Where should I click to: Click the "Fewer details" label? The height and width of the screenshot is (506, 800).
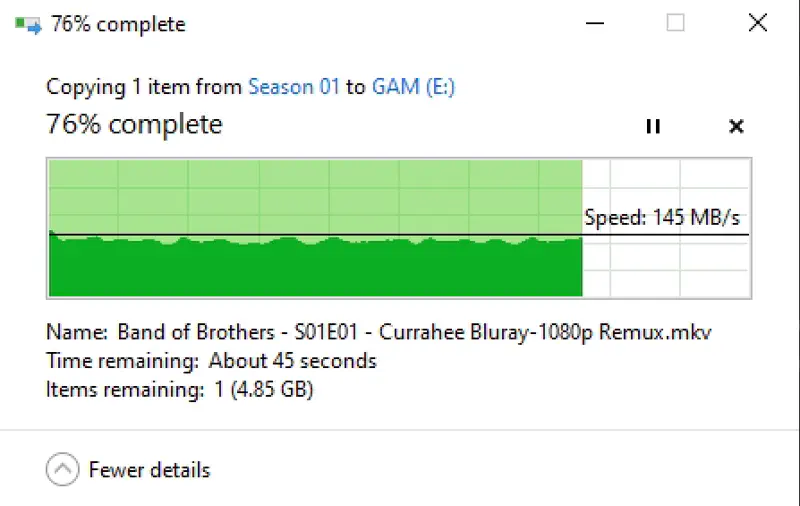[149, 469]
